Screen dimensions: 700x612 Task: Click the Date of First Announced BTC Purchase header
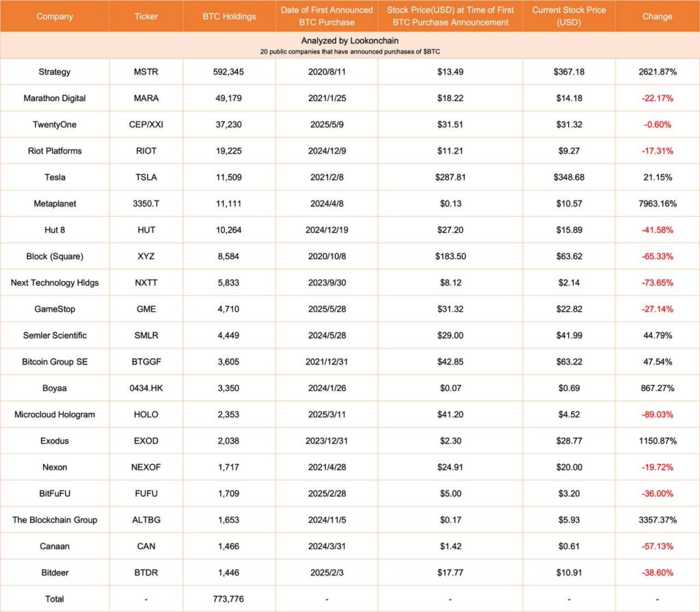(x=327, y=16)
